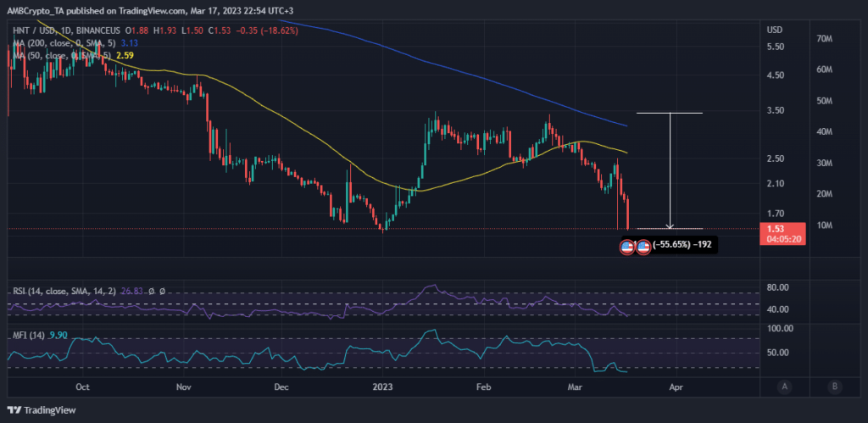
Task: Click the right US flag event icon
Action: [x=643, y=248]
